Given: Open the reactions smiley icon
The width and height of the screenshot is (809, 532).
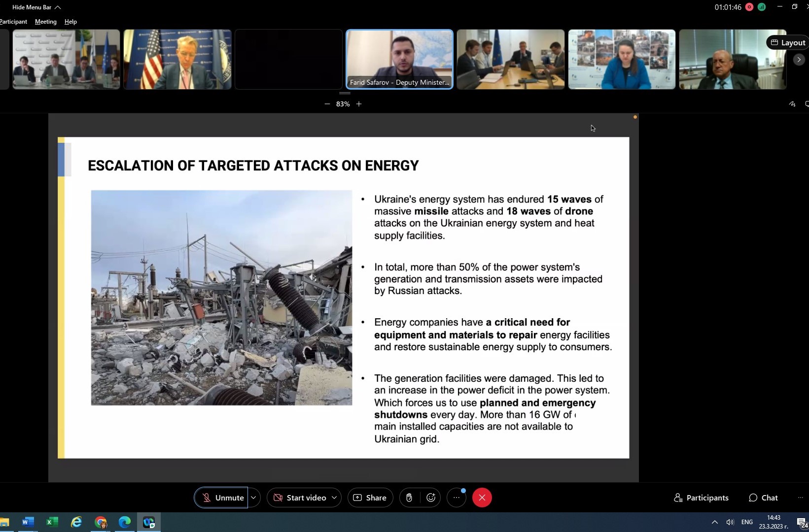Looking at the screenshot, I should [x=431, y=498].
